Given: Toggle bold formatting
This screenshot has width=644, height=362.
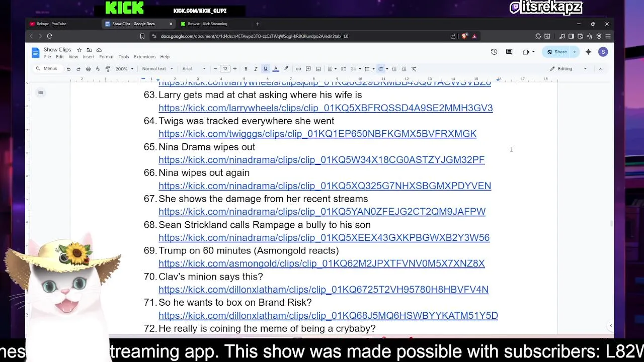Looking at the screenshot, I should click(x=246, y=69).
